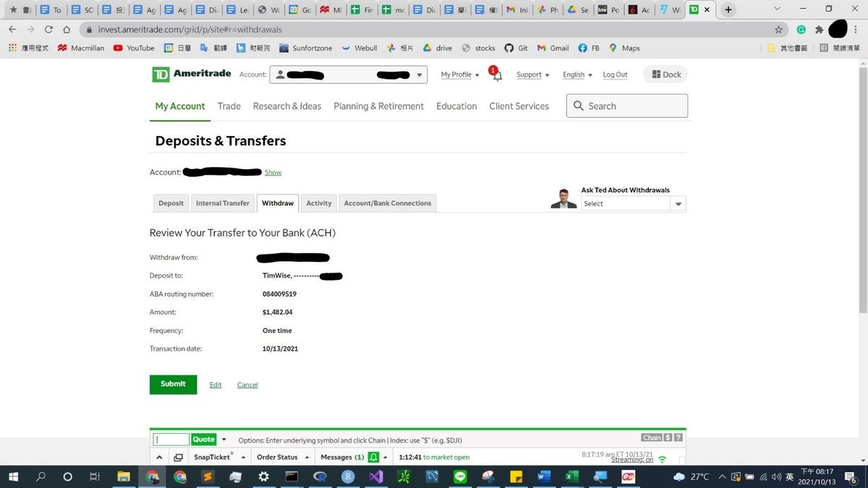Screen dimensions: 868x488
Task: Click the green Submit button
Action: (173, 384)
